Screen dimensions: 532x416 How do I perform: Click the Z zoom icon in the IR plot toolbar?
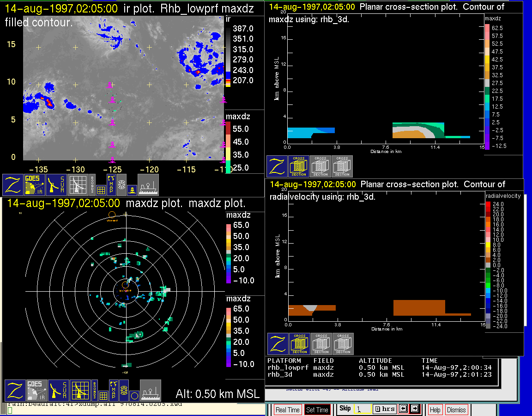click(13, 185)
